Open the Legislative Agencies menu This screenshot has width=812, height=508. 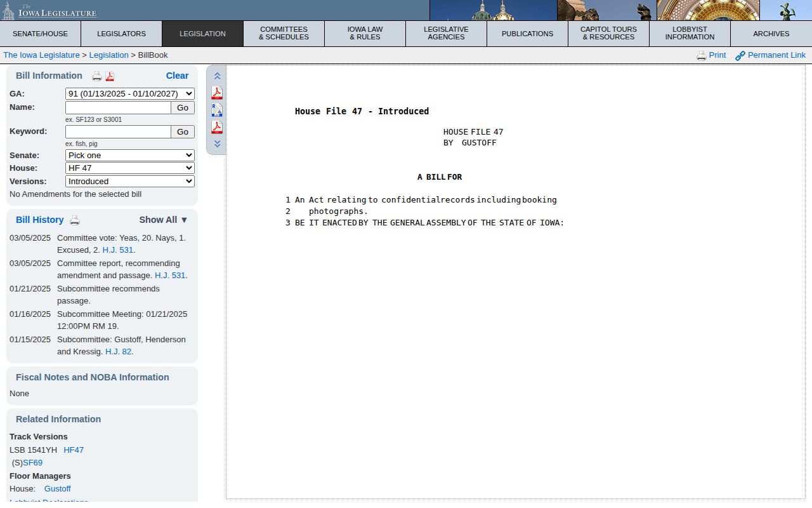pyautogui.click(x=446, y=34)
